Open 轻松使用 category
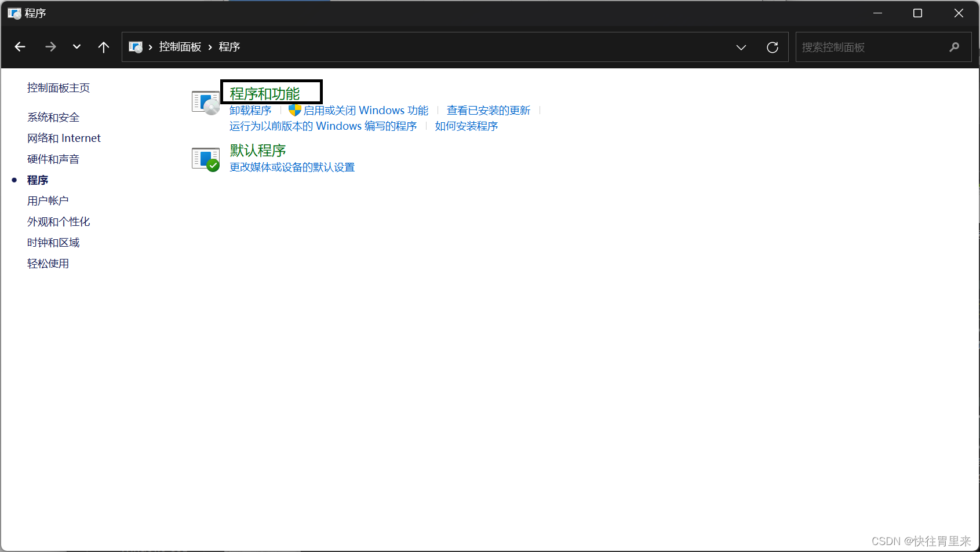Viewport: 980px width, 552px height. pos(48,264)
